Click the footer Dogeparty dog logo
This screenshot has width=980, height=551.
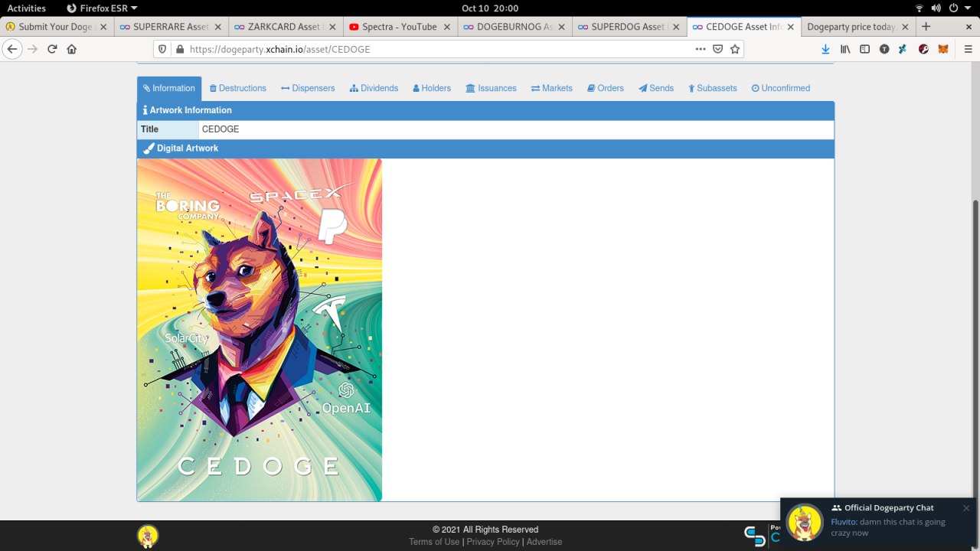148,536
